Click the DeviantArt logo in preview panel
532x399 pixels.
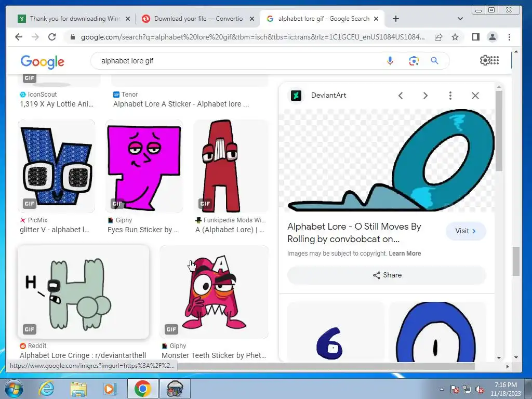pos(296,96)
